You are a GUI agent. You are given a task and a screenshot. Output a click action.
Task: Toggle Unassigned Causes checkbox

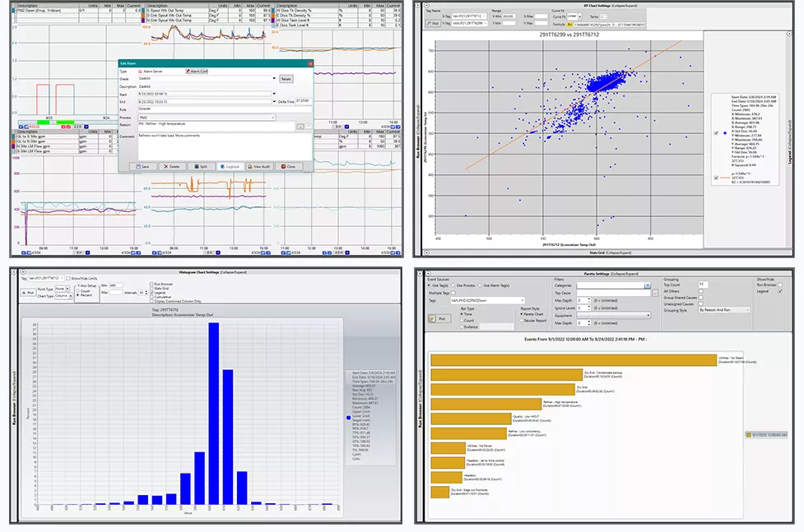coord(700,303)
